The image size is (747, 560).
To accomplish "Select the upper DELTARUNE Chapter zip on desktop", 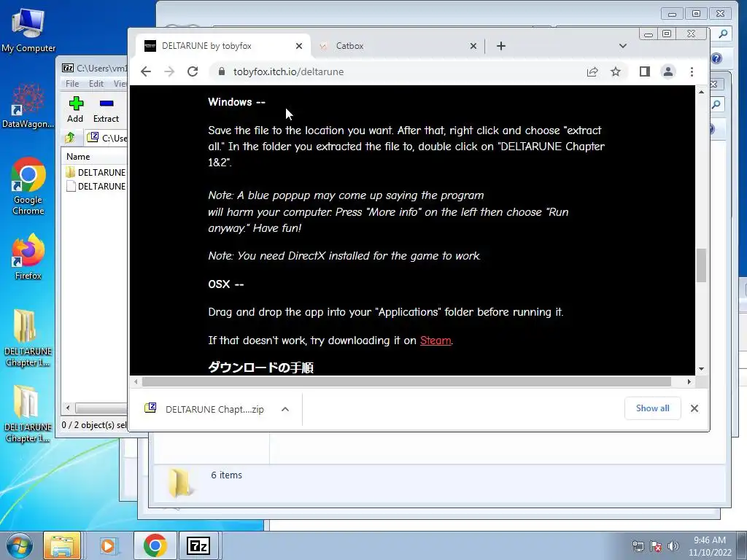I will (28, 338).
